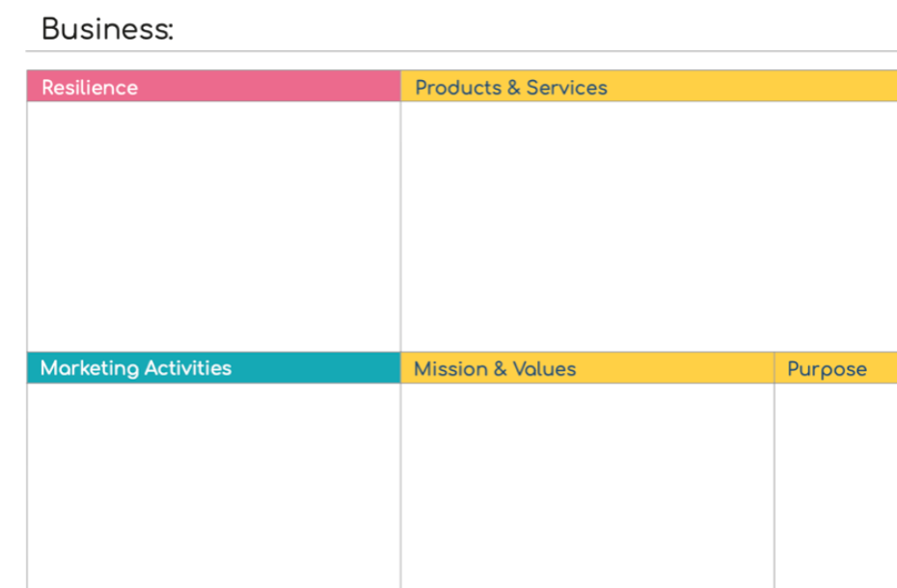
Task: Select the word "Activities" in the teal header
Action: coord(188,368)
